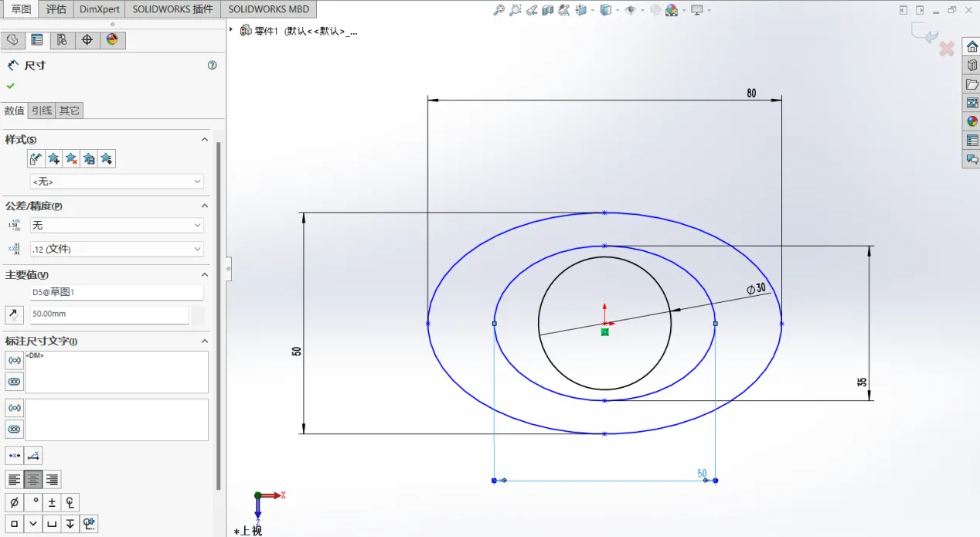The image size is (980, 537).
Task: Insert the plus/minus symbol
Action: [x=52, y=503]
